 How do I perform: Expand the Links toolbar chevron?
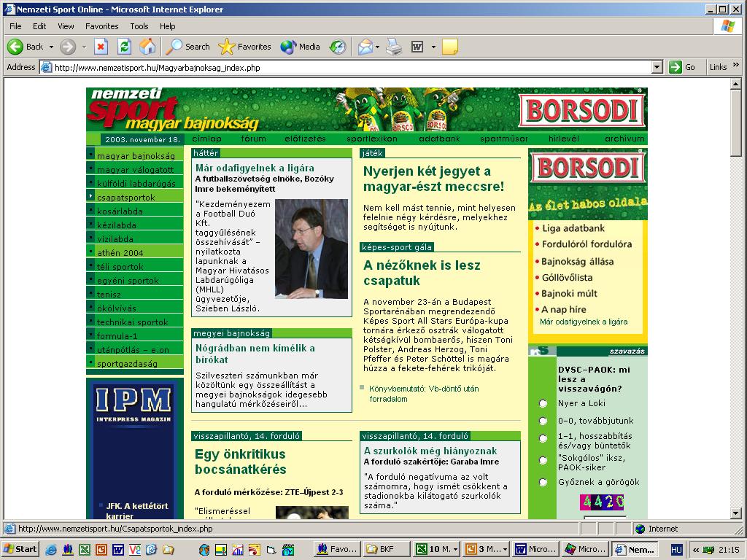coord(735,65)
